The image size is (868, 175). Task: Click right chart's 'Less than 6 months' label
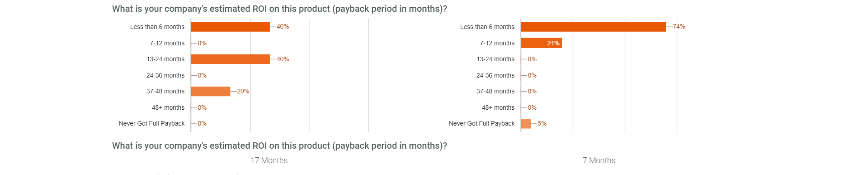click(487, 27)
